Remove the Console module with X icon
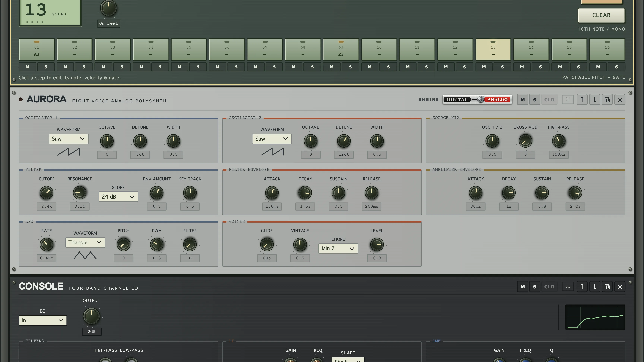Image resolution: width=644 pixels, height=362 pixels. coord(620,287)
